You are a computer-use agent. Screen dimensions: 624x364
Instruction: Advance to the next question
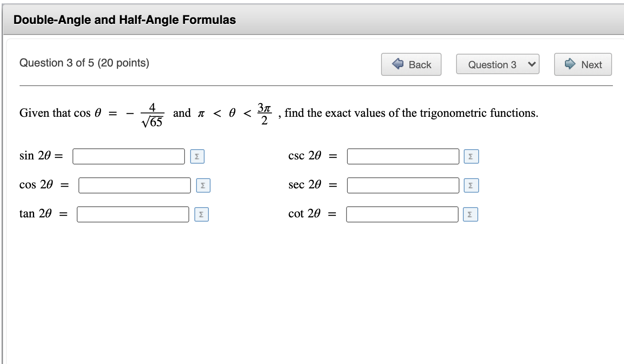point(583,64)
